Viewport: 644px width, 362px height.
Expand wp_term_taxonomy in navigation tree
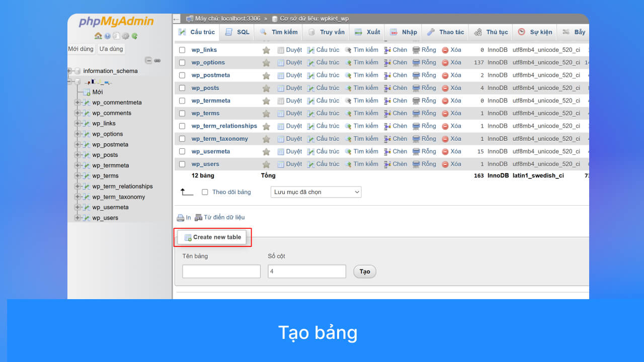pos(77,197)
